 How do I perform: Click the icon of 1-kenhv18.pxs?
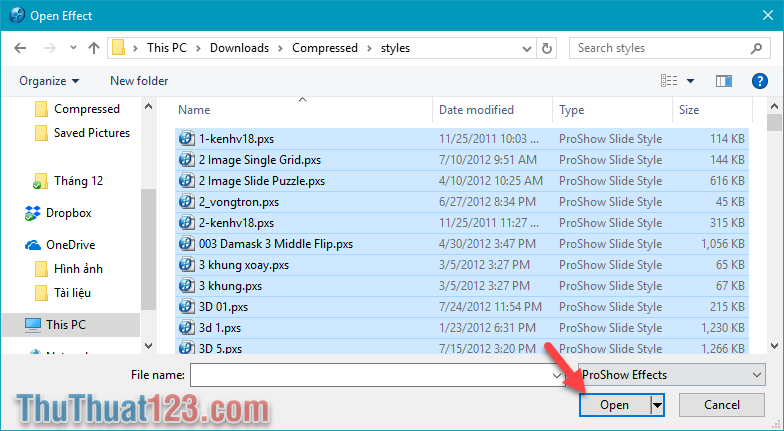coord(186,138)
